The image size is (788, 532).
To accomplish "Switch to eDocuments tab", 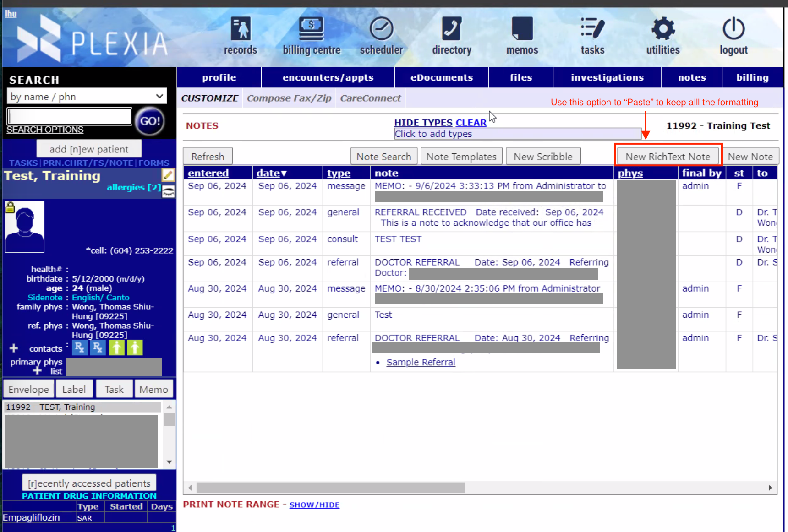I will click(442, 77).
